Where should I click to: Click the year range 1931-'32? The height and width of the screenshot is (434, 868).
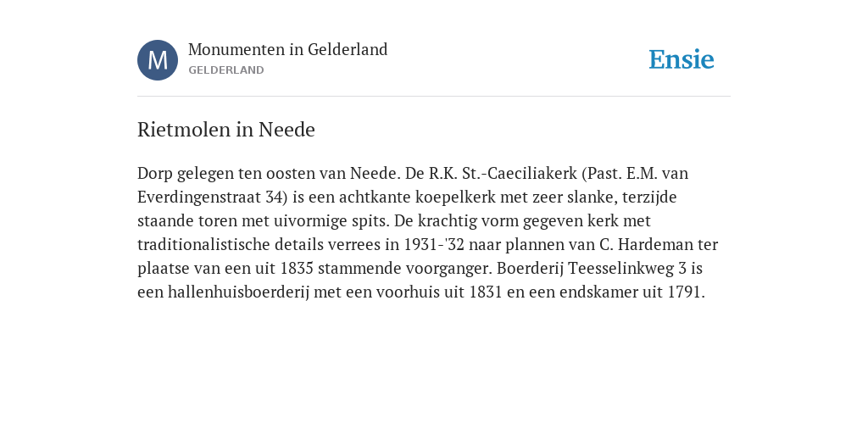[434, 245]
